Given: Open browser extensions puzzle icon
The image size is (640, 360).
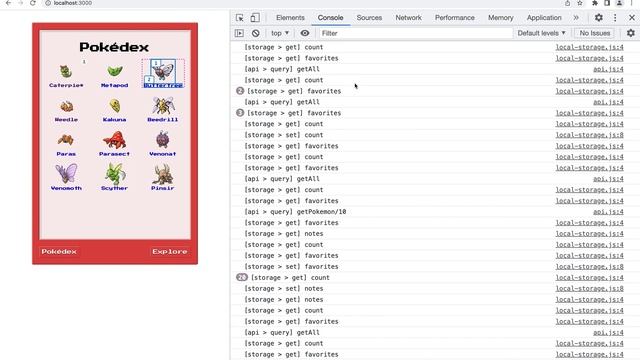Looking at the screenshot, I should (x=594, y=3).
